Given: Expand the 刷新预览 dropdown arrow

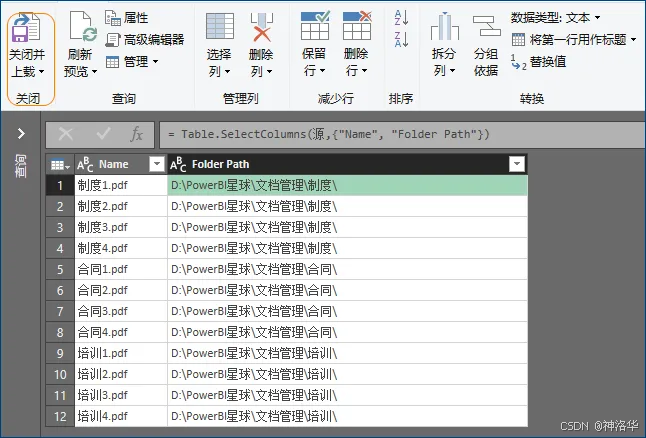Looking at the screenshot, I should coord(94,72).
